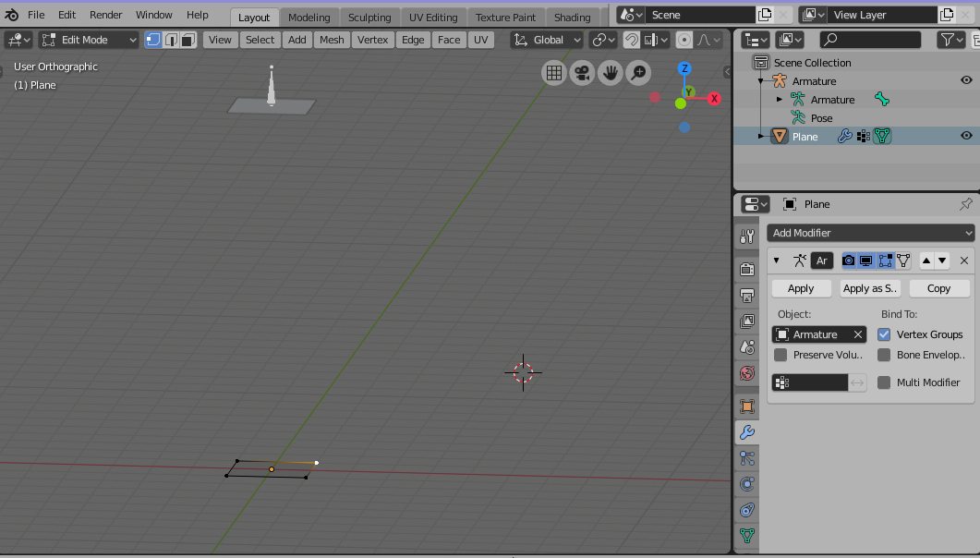This screenshot has width=980, height=558.
Task: Switch to the Sculpting workspace tab
Action: [369, 18]
